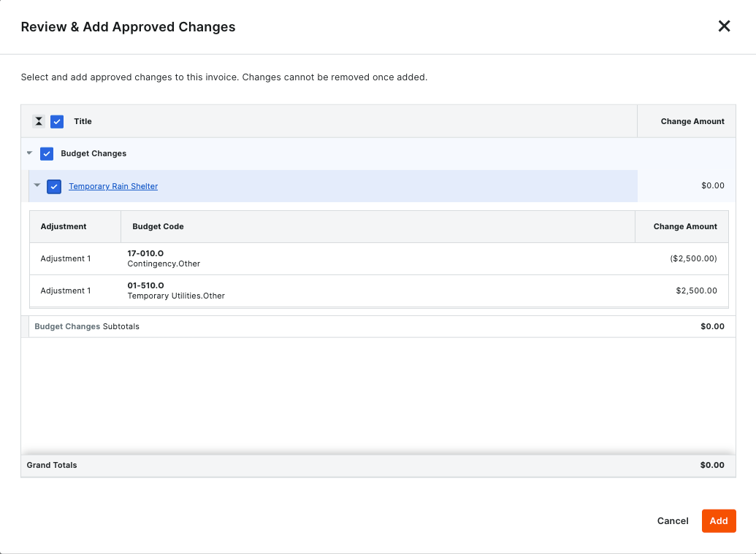
Task: Click Adjustment 1 in the Contingency row
Action: (66, 258)
